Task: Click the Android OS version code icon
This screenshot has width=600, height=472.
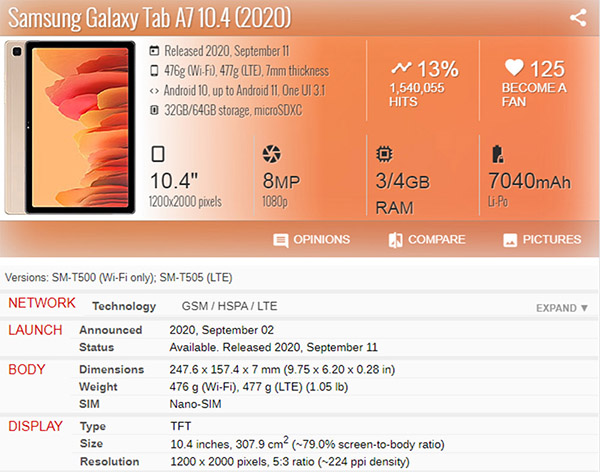Action: 153,89
